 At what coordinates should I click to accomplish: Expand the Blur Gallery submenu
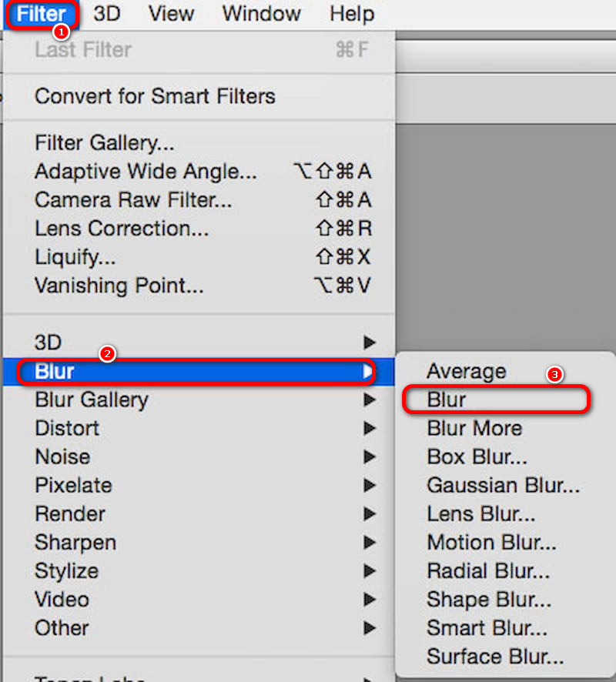92,400
